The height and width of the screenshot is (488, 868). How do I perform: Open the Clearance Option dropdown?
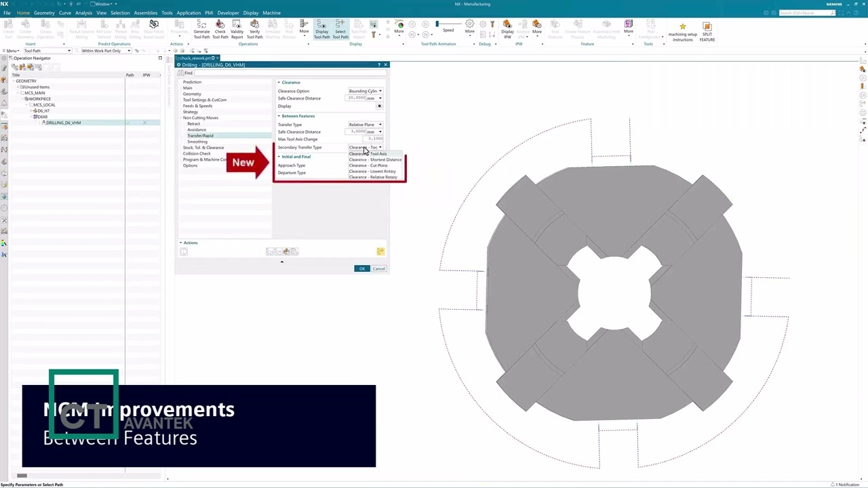pyautogui.click(x=366, y=91)
